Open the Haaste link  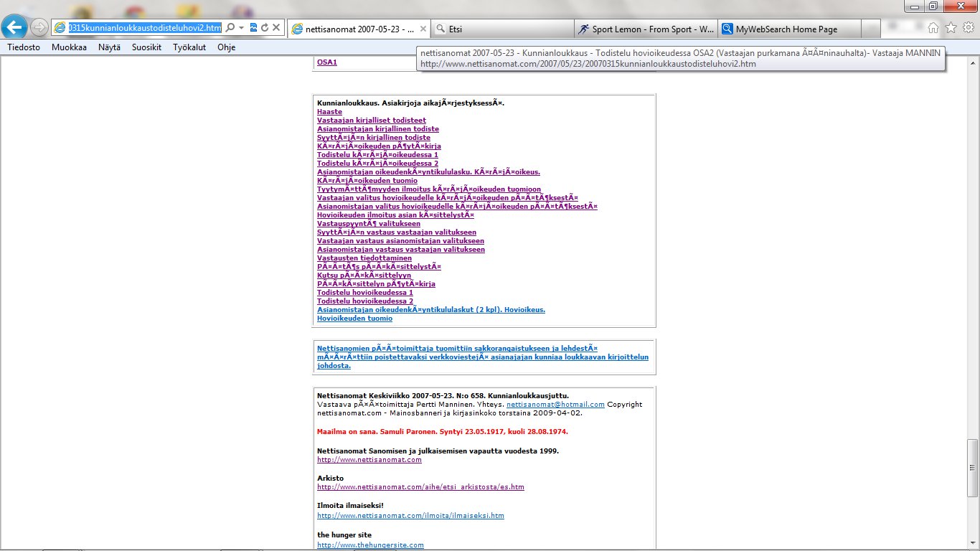pos(329,112)
